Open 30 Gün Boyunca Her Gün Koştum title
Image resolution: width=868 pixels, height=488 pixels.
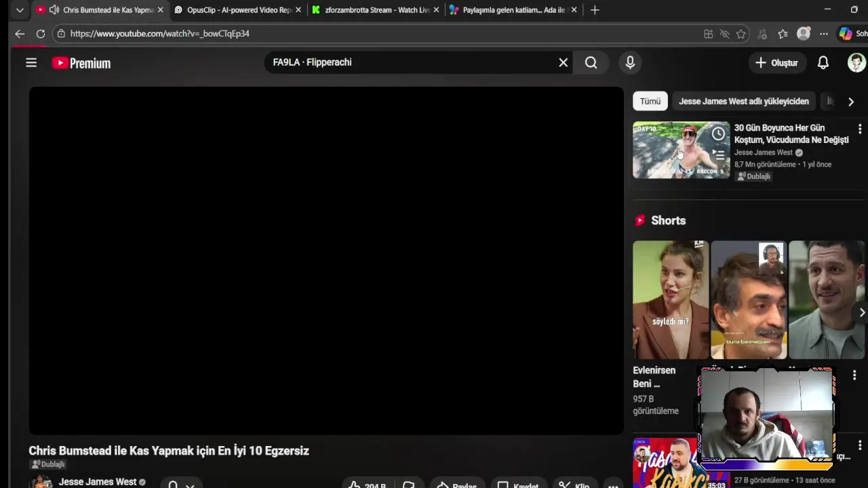pos(791,134)
